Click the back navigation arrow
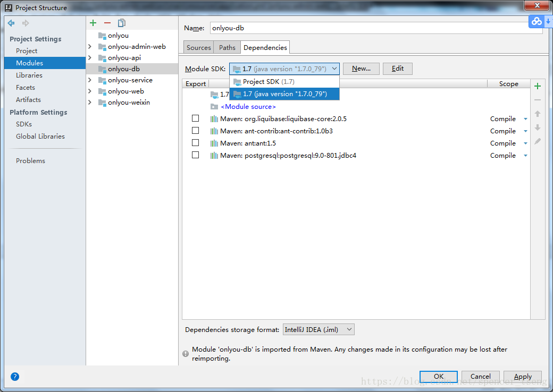The width and height of the screenshot is (553, 392). tap(11, 23)
